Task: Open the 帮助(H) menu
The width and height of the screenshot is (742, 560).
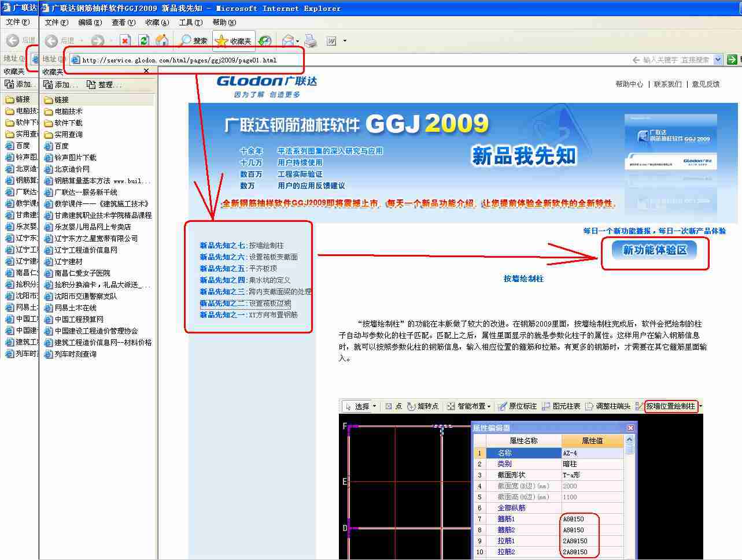Action: click(224, 22)
